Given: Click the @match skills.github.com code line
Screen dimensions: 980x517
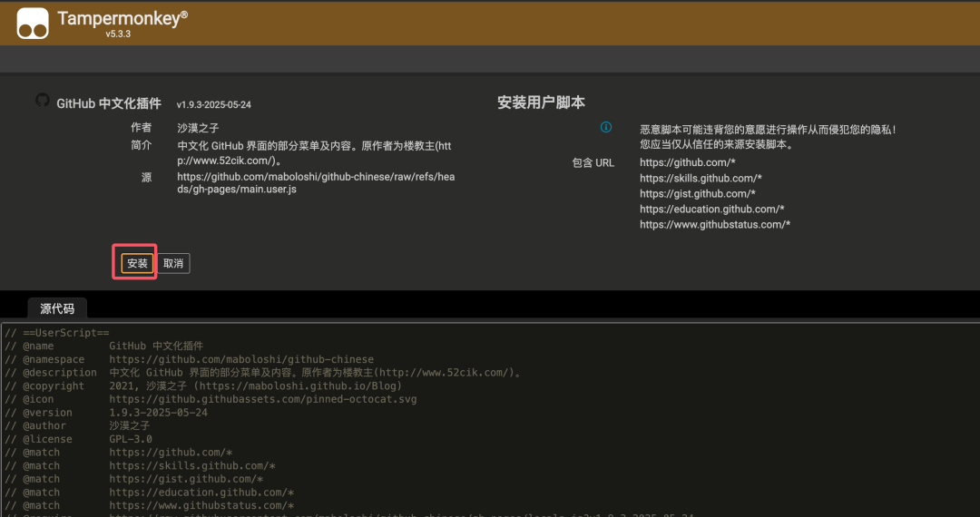Looking at the screenshot, I should (x=140, y=466).
